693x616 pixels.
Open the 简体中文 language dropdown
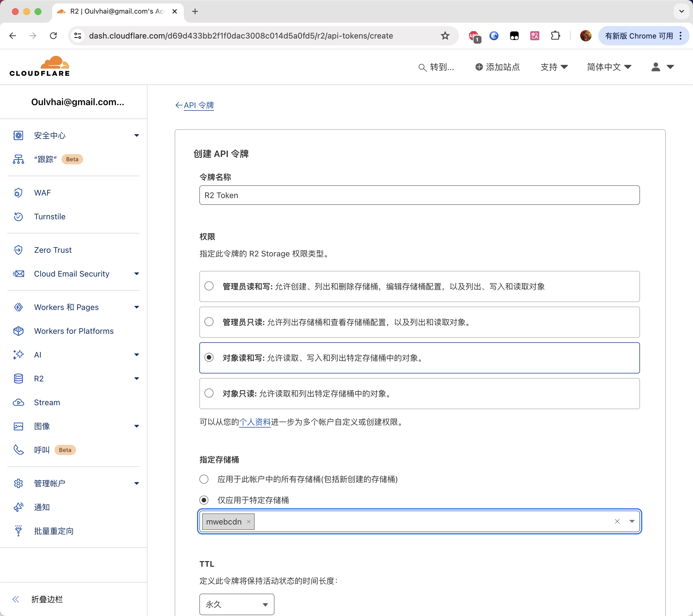(609, 67)
